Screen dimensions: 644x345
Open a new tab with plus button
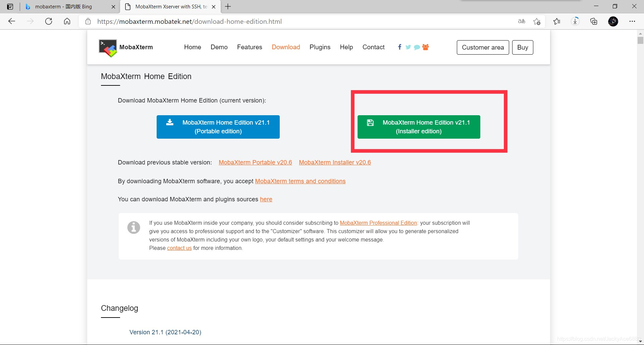pos(228,7)
